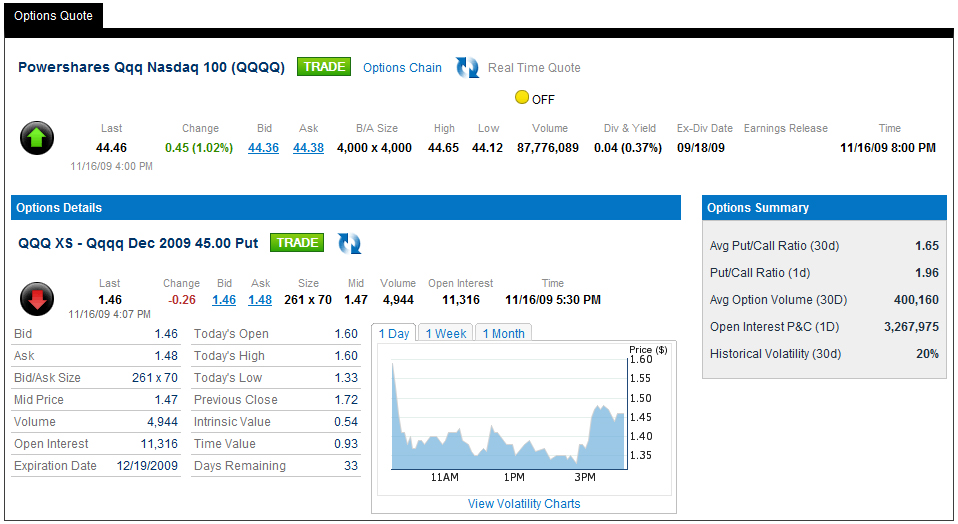
Task: Select the 1 Day chart tab
Action: [x=394, y=334]
